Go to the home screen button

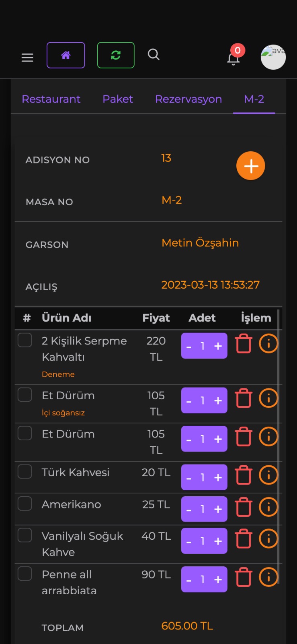point(66,55)
